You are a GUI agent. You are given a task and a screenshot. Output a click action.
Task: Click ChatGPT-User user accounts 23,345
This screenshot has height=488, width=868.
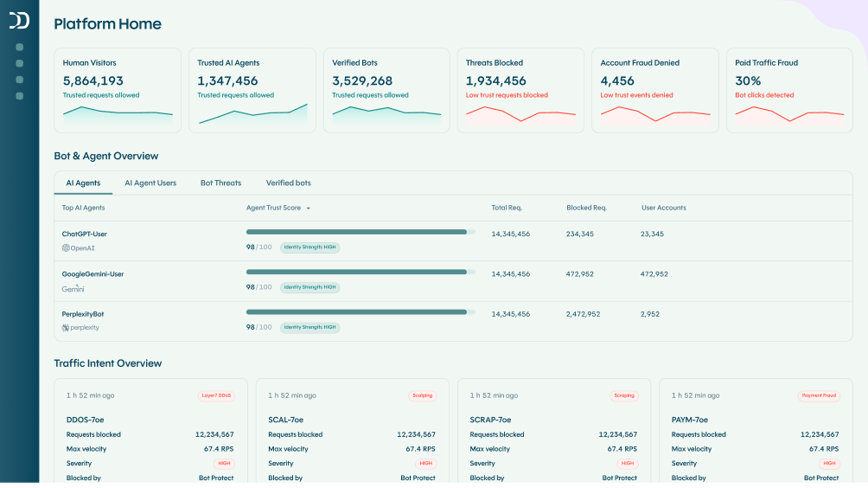pos(652,234)
